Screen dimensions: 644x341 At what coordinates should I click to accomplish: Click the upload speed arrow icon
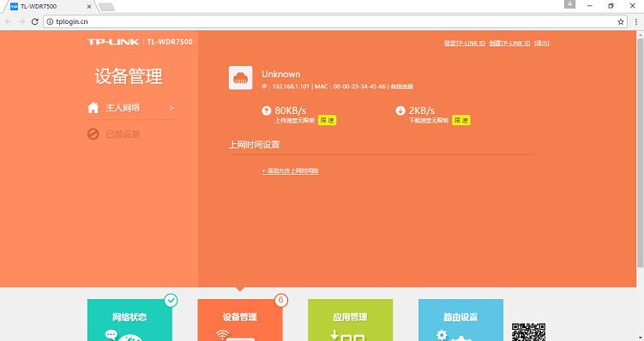[x=266, y=111]
